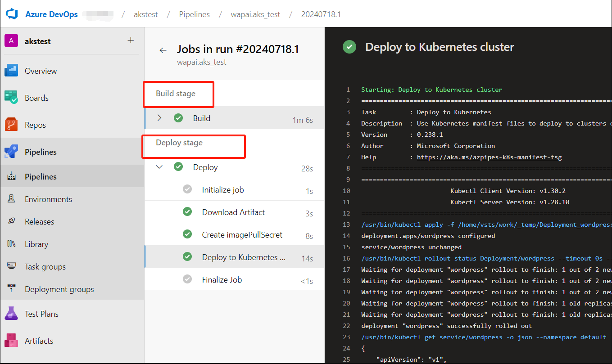Select the Create imagePullSecret step
612x364 pixels.
click(242, 234)
